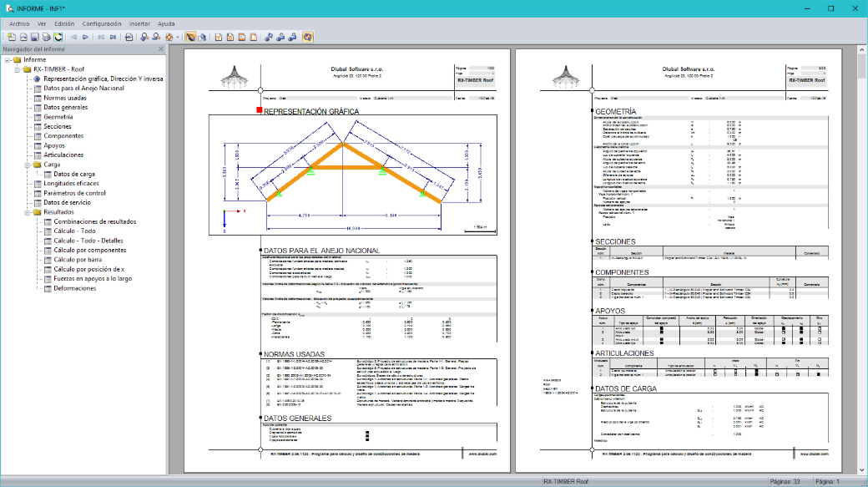Click the refresh report toolbar icon
This screenshot has height=487, width=868.
[x=58, y=37]
